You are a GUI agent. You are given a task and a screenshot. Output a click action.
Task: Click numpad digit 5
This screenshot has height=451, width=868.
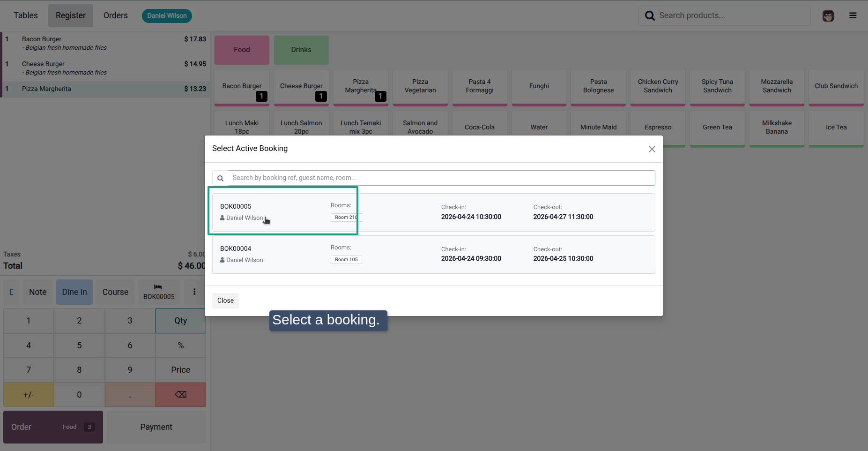click(x=79, y=346)
